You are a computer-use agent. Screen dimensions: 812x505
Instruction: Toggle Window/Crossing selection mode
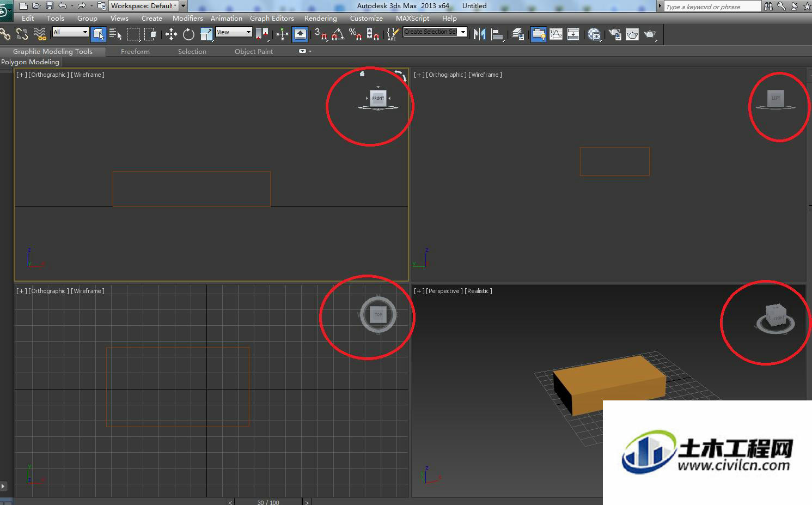point(150,34)
